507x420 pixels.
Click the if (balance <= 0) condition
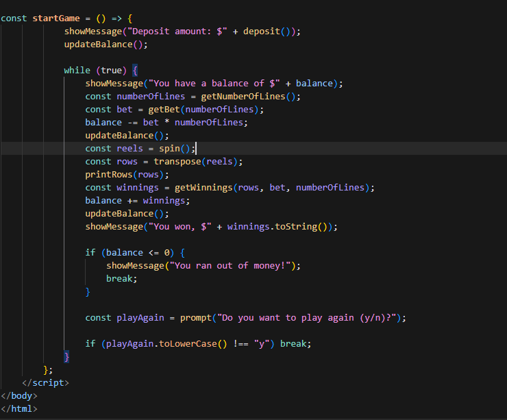(x=129, y=253)
